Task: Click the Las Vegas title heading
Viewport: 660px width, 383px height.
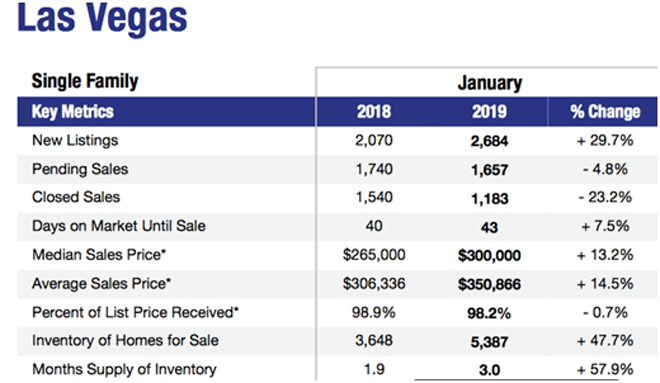Action: (x=102, y=18)
